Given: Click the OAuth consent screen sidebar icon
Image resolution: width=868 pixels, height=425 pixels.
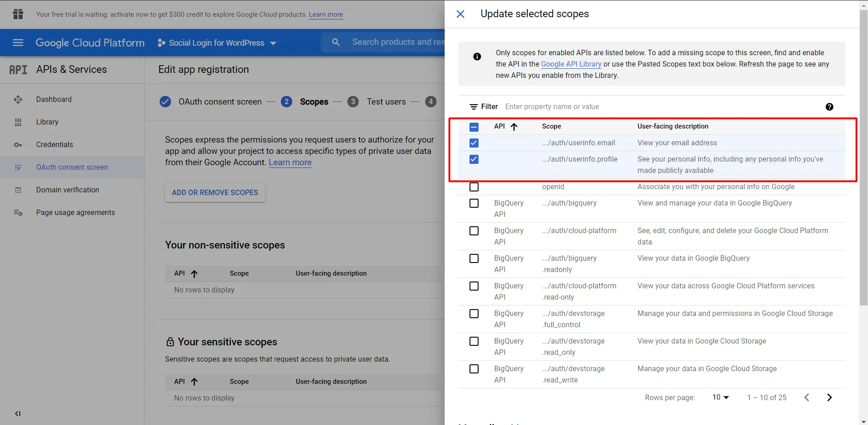Looking at the screenshot, I should point(18,167).
